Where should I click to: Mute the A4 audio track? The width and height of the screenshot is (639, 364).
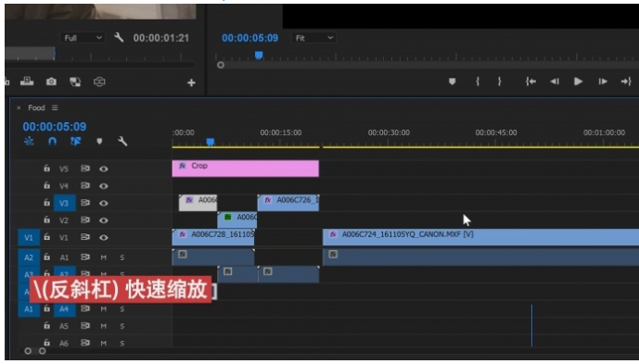click(x=104, y=309)
